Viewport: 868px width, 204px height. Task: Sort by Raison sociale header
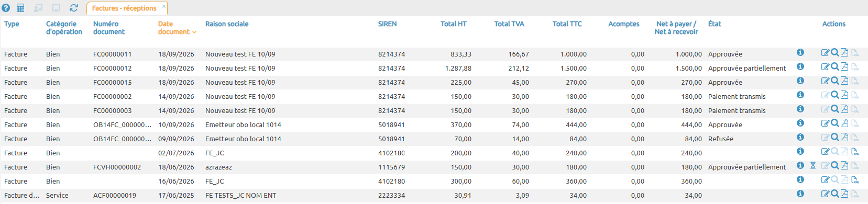point(227,24)
